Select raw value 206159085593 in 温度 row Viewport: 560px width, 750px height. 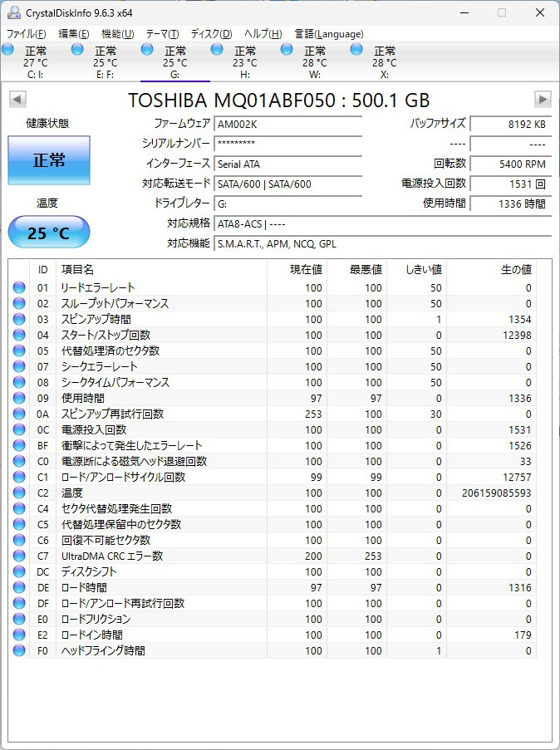pos(496,493)
